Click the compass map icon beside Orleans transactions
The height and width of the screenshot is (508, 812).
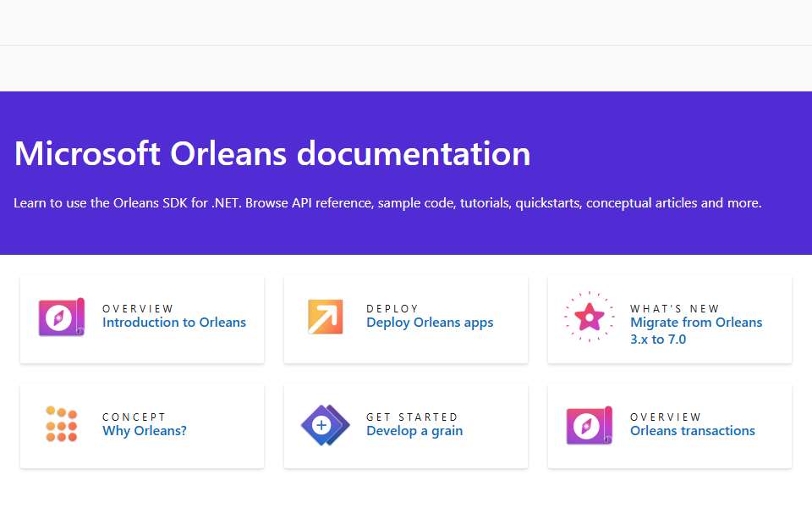pyautogui.click(x=590, y=425)
